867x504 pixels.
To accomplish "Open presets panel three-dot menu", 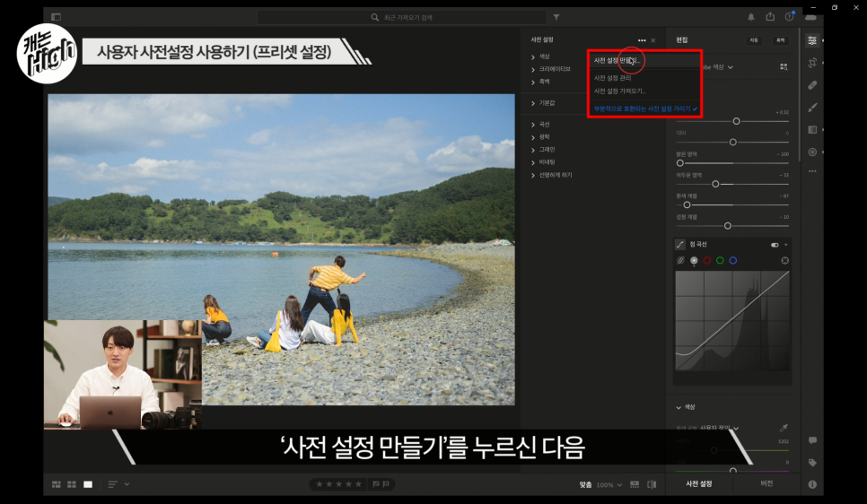I will tap(642, 40).
